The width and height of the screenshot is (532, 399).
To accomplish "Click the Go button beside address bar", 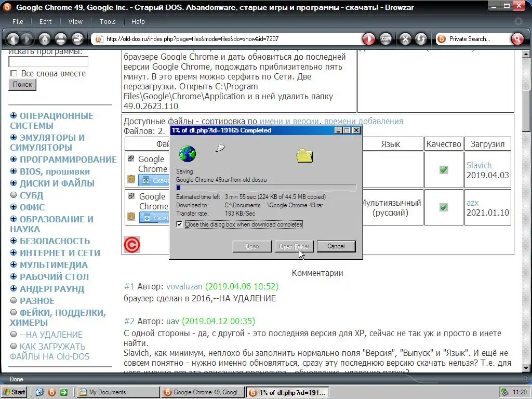I will pyautogui.click(x=369, y=39).
